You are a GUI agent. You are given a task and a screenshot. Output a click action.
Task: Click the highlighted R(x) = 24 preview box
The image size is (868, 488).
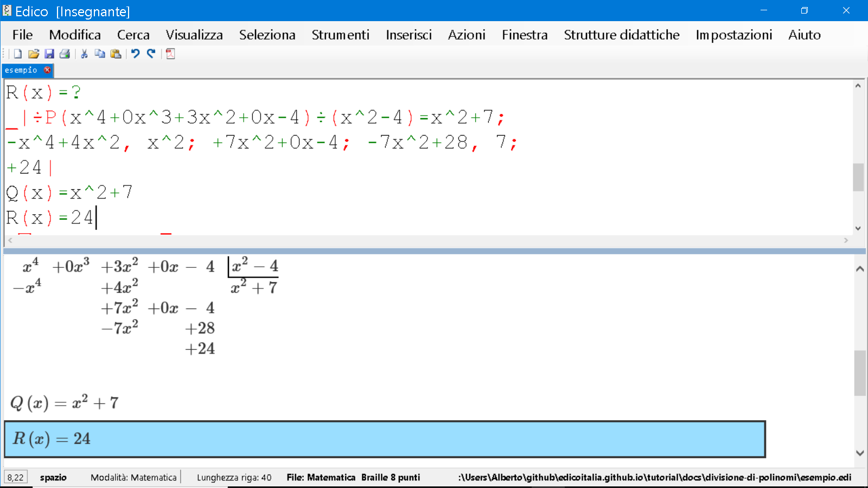click(385, 439)
